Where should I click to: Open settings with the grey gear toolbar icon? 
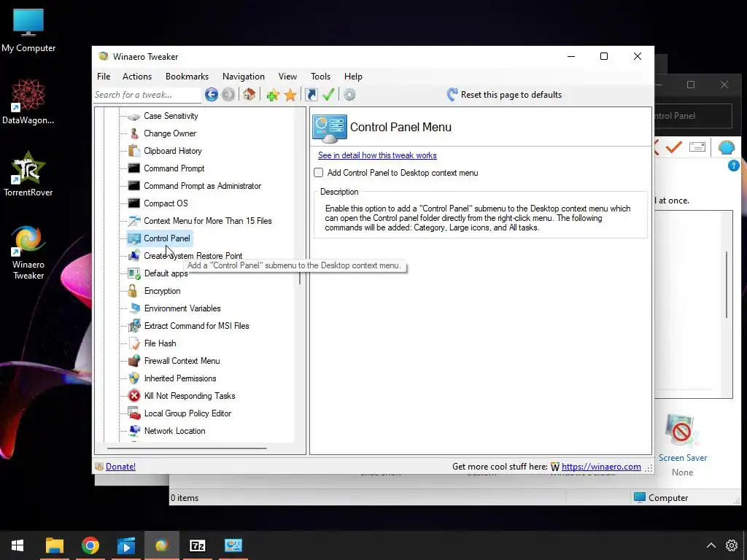(x=349, y=94)
